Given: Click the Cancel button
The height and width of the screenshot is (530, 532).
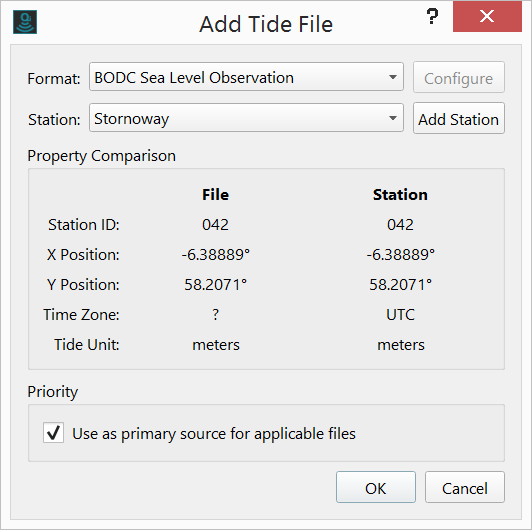Looking at the screenshot, I should coord(465,487).
